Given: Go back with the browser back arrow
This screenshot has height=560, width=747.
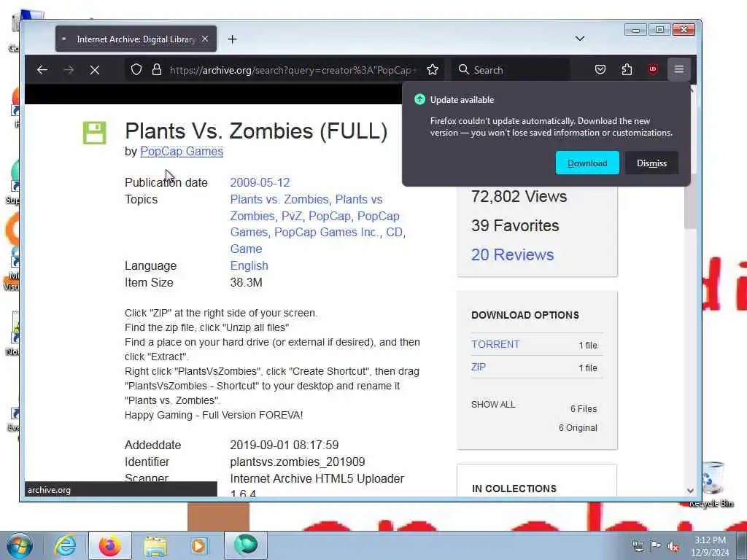Looking at the screenshot, I should (42, 70).
